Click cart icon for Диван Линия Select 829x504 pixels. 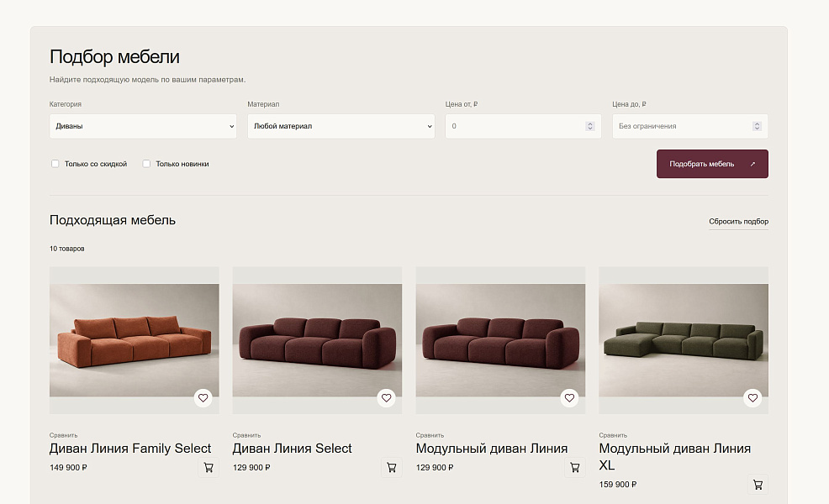(392, 468)
